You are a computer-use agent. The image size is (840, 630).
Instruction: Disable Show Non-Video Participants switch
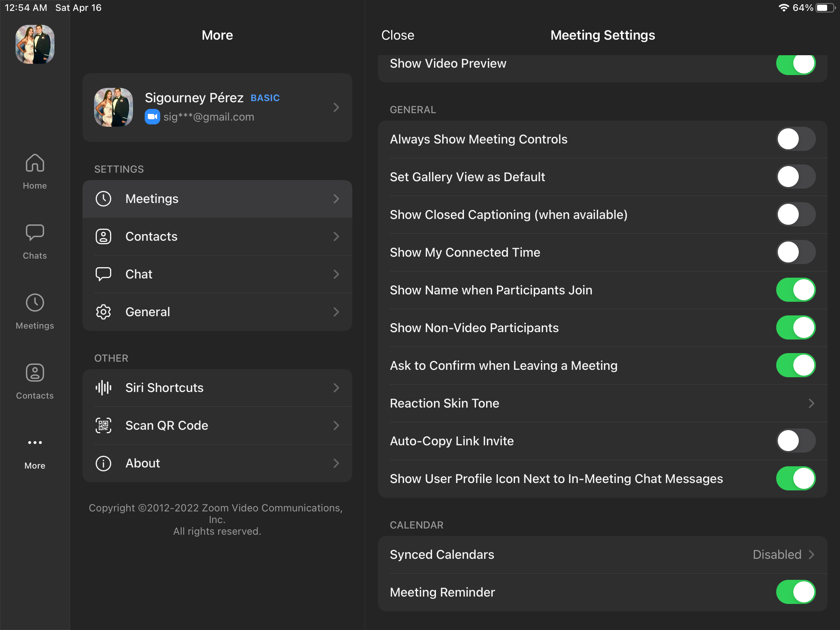point(796,328)
